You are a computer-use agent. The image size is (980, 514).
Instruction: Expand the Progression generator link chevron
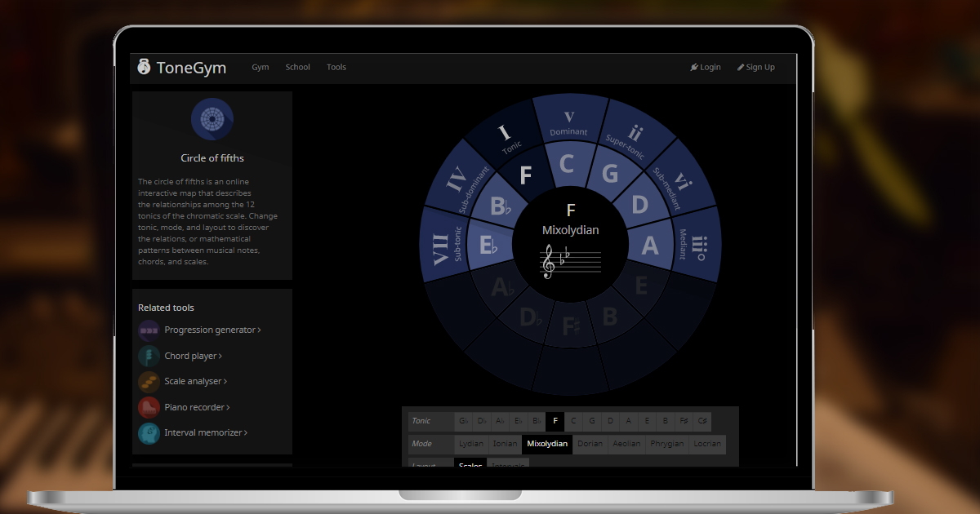click(260, 330)
